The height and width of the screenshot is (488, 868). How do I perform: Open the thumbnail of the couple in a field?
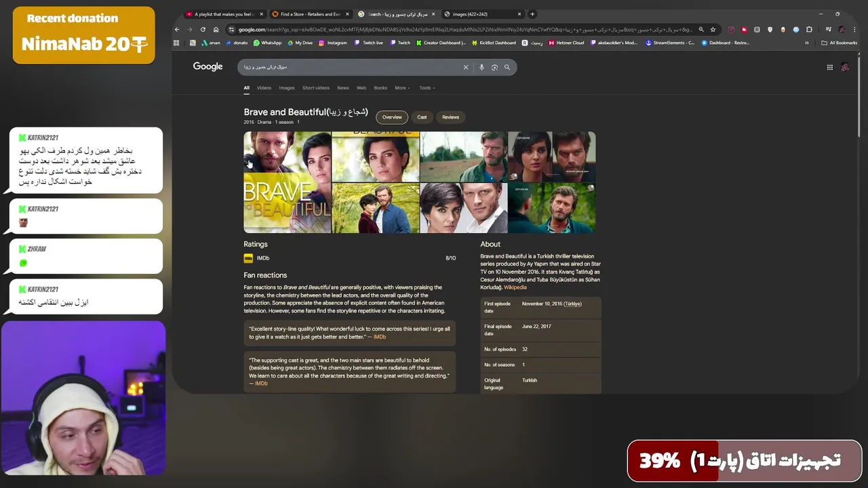pos(375,208)
